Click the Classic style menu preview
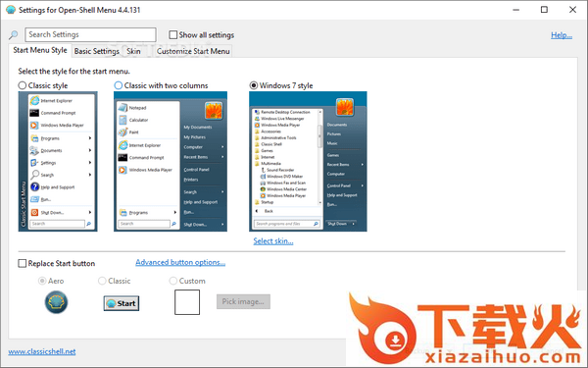Screen dimensions: 588x368 pyautogui.click(x=58, y=162)
